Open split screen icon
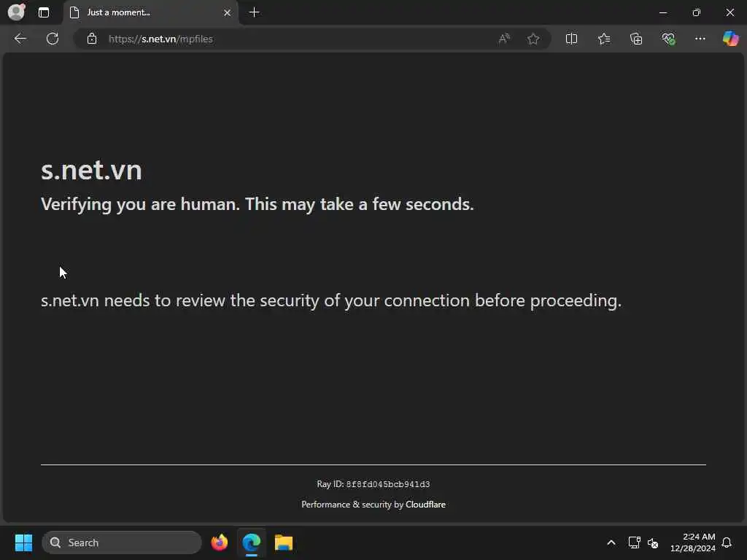Image resolution: width=747 pixels, height=560 pixels. (571, 39)
